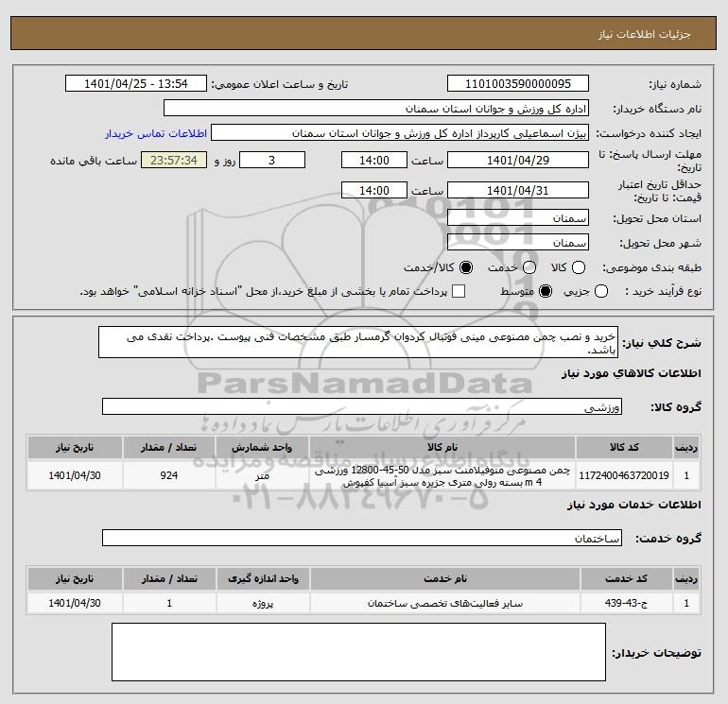Select the جزیی purchase type radio

pos(601,291)
